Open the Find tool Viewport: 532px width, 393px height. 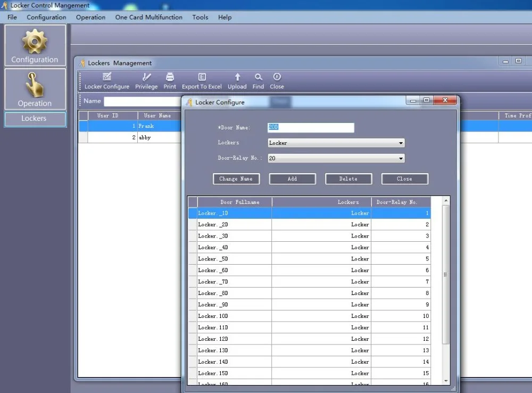pos(258,81)
